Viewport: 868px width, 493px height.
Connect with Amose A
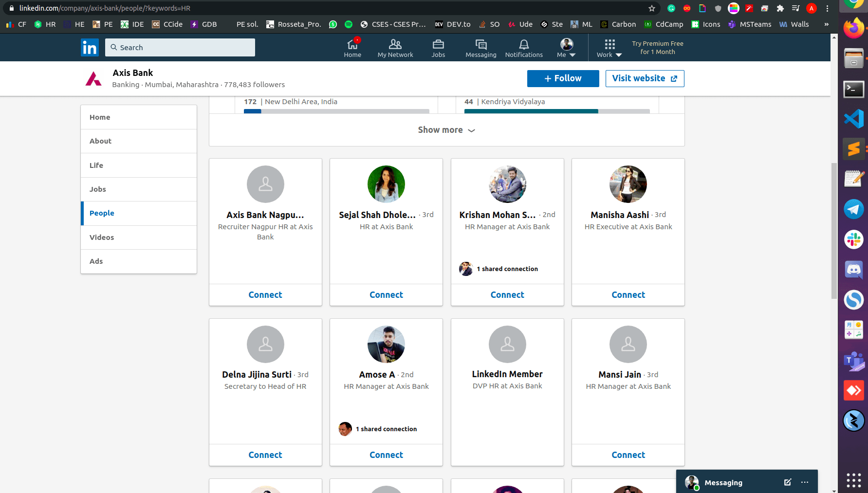tap(386, 455)
